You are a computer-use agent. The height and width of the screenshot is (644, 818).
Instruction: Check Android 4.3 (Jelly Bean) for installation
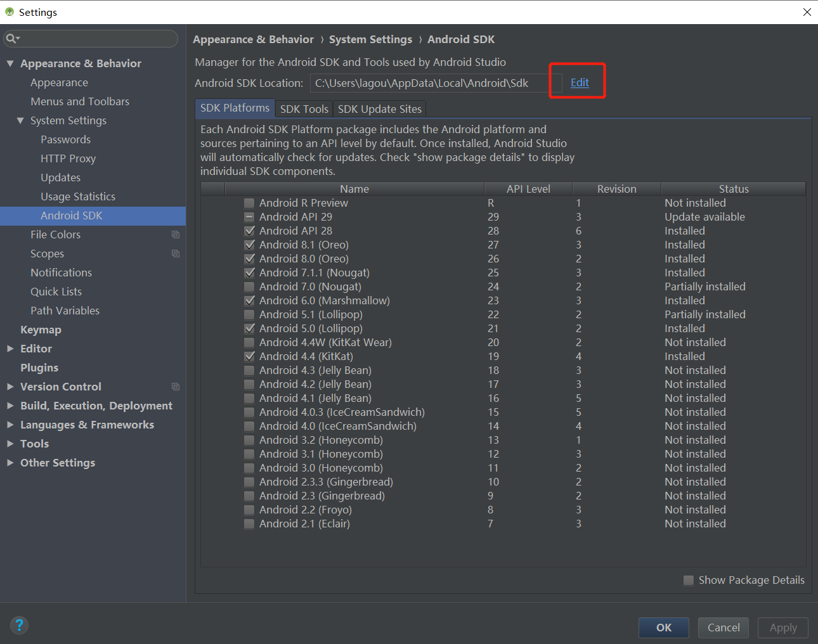click(x=249, y=370)
